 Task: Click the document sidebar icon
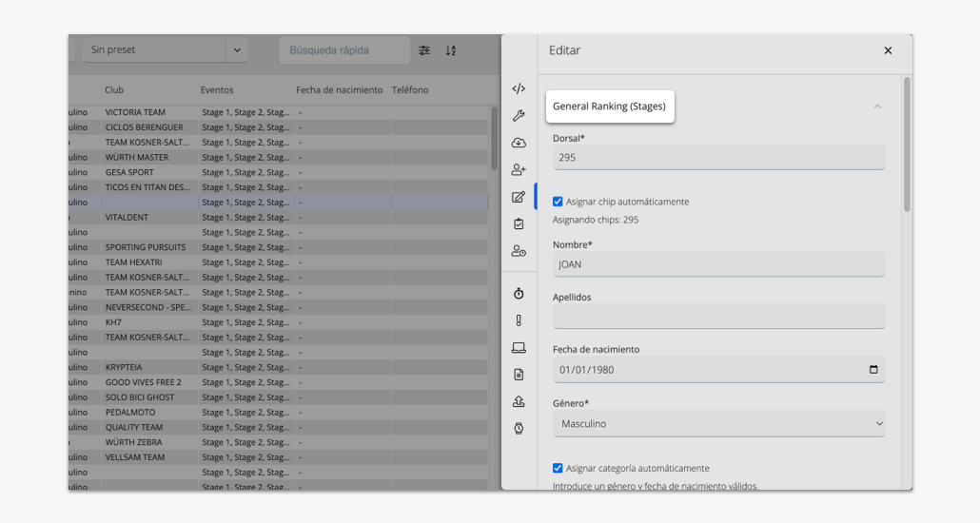tap(519, 375)
